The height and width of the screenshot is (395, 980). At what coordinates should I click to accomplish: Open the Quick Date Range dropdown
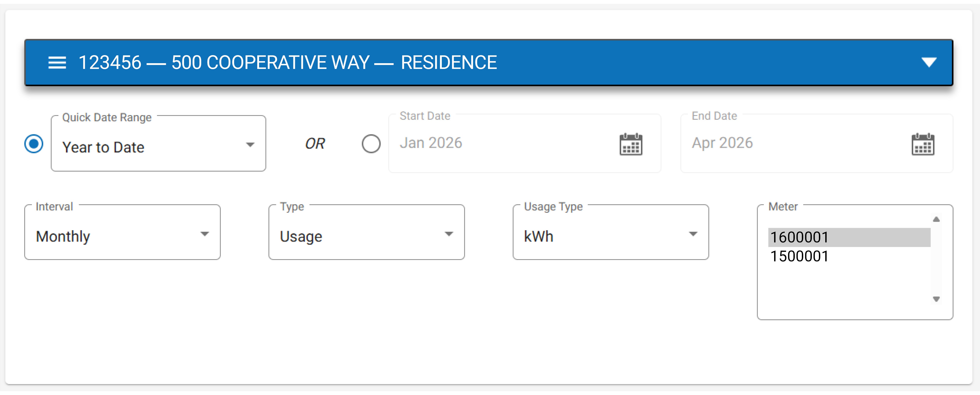click(158, 144)
